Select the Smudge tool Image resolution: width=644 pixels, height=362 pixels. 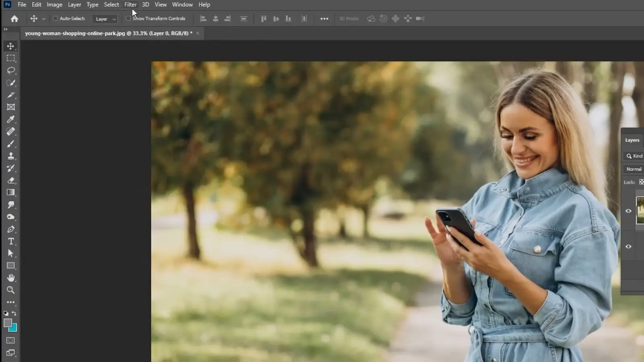pyautogui.click(x=11, y=205)
